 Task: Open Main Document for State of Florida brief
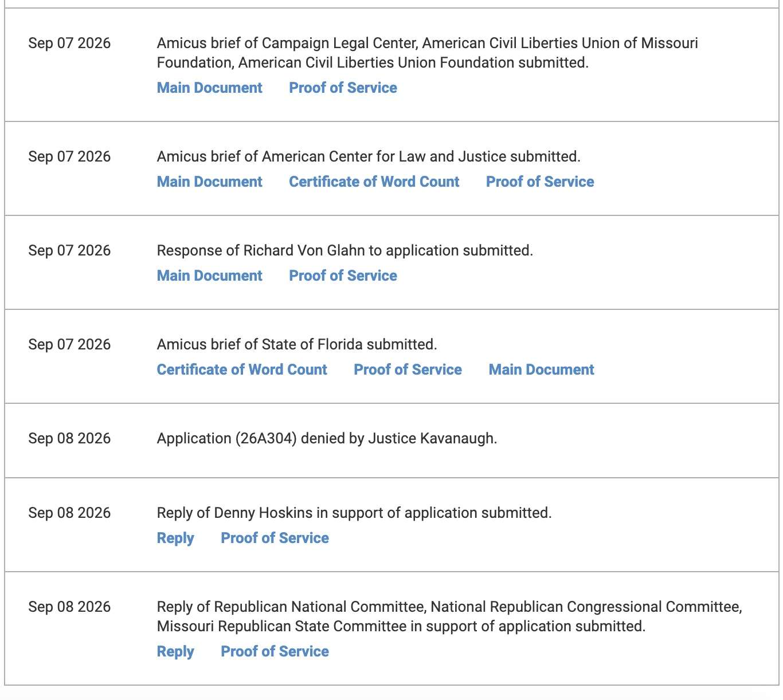541,369
